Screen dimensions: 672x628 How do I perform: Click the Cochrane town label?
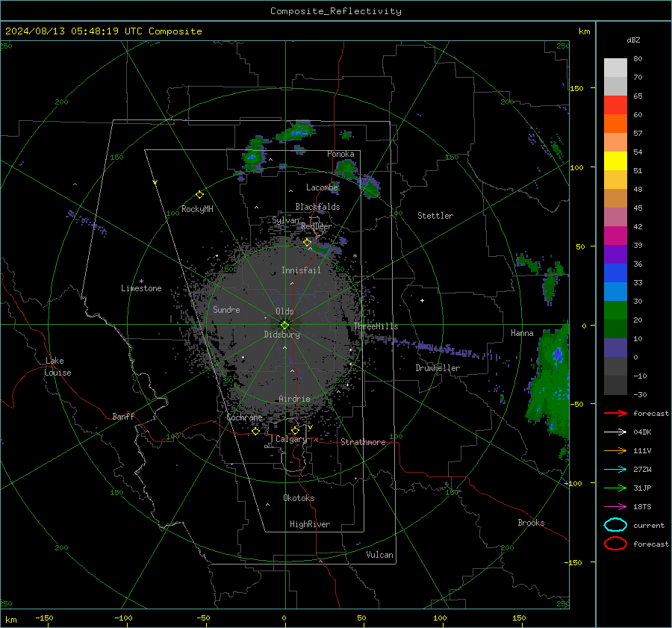[244, 417]
